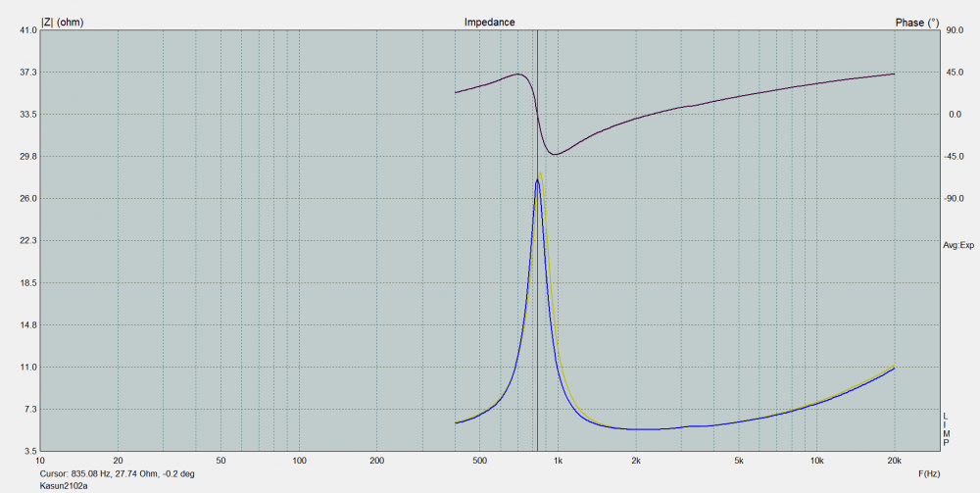Click the impedance curve end at 20 kHz
980x493 pixels.
(893, 368)
